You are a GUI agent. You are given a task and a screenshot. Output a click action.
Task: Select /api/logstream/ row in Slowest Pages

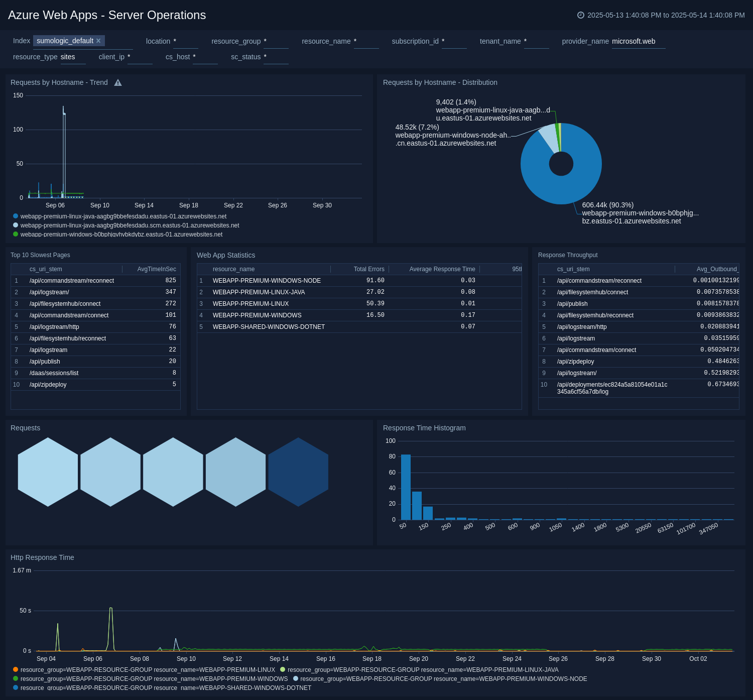[95, 292]
